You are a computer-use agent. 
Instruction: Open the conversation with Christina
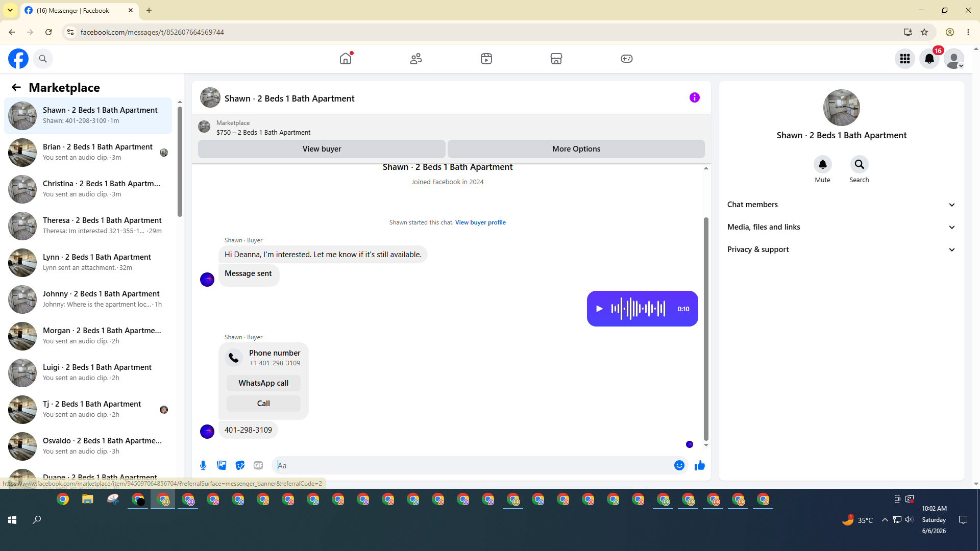point(88,189)
